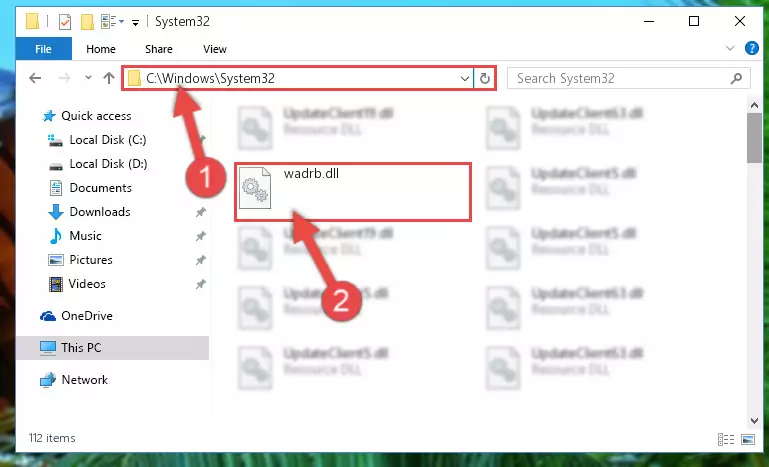Switch to details view layout
This screenshot has width=769, height=467.
(x=725, y=440)
